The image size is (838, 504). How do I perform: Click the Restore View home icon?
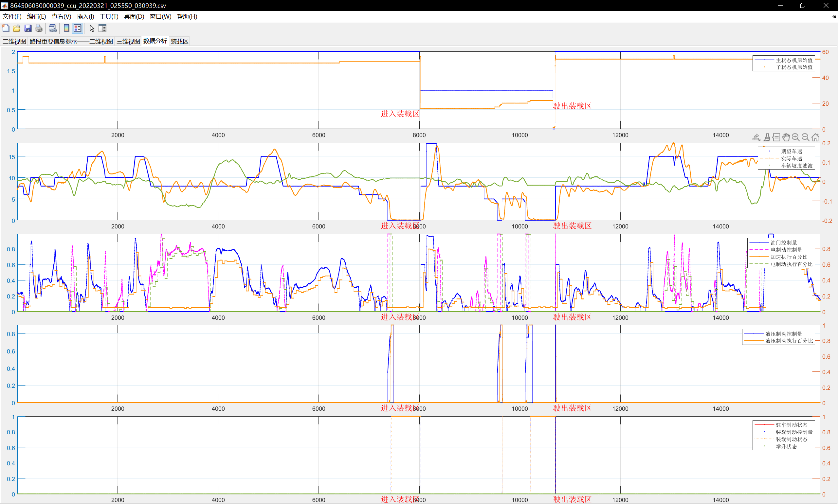click(x=815, y=137)
